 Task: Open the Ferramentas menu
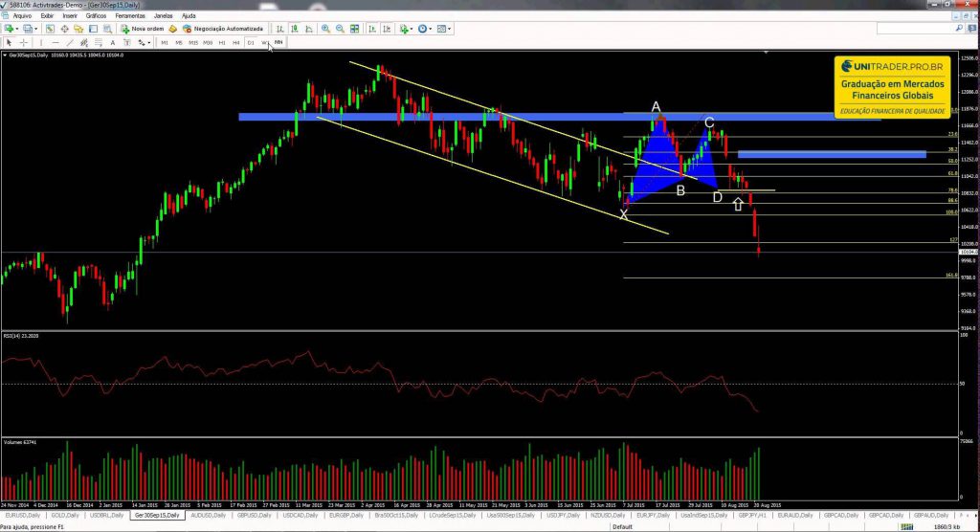130,15
